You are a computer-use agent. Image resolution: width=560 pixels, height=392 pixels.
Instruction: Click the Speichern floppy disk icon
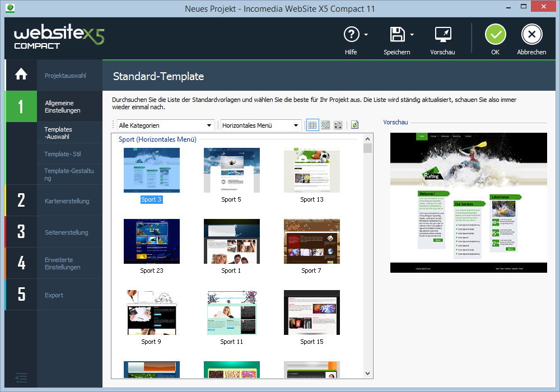point(397,34)
